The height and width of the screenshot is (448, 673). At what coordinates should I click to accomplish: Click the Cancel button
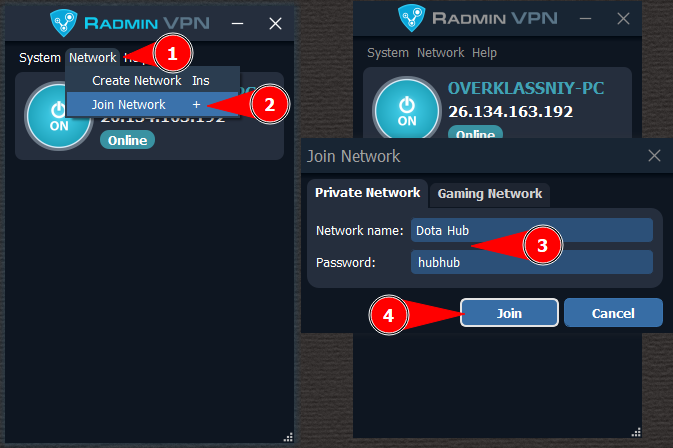point(613,313)
